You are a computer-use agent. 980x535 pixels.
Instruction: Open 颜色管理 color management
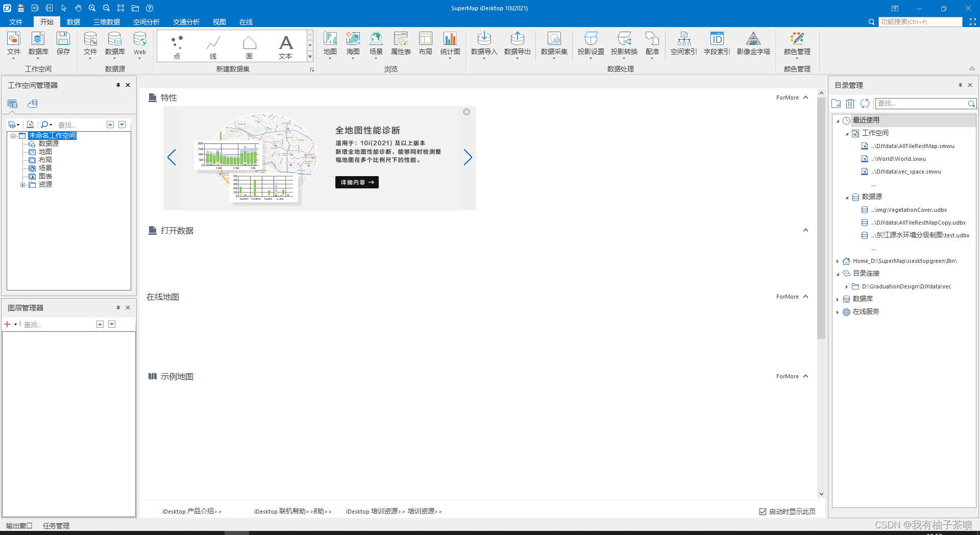797,44
